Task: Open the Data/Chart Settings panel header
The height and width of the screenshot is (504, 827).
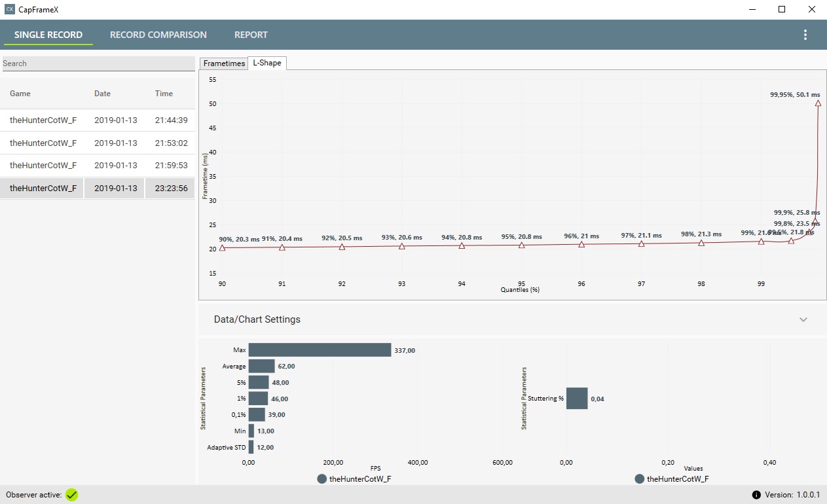Action: point(512,319)
